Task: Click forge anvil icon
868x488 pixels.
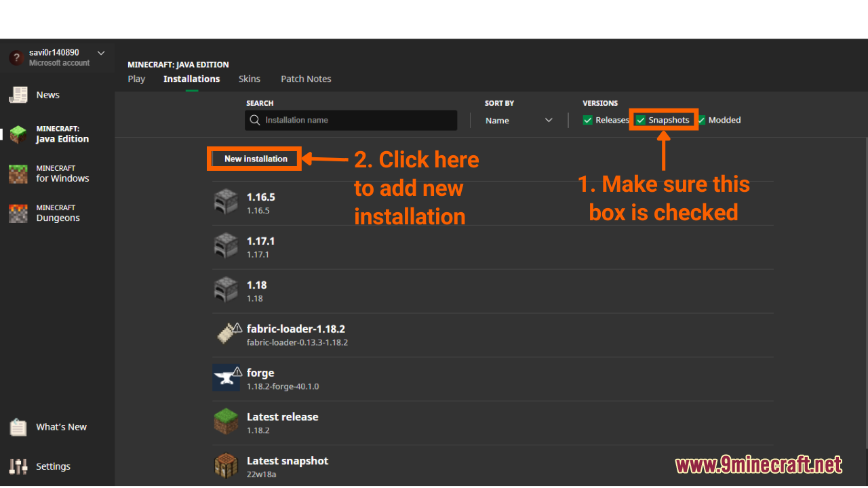Action: [226, 378]
